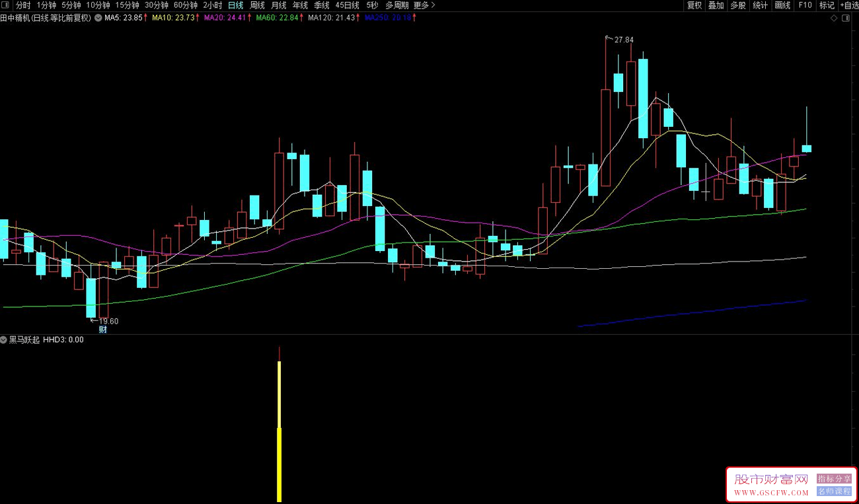Open the 复权 adjustment option
This screenshot has width=859, height=504.
click(694, 5)
